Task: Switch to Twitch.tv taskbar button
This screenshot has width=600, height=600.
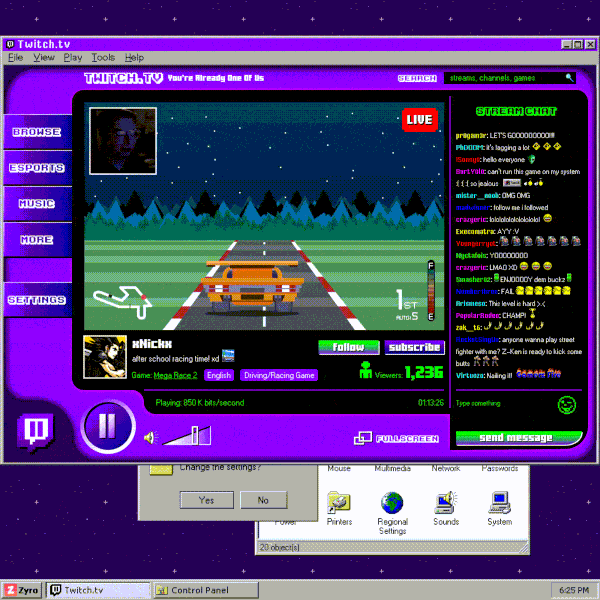Action: tap(98, 590)
